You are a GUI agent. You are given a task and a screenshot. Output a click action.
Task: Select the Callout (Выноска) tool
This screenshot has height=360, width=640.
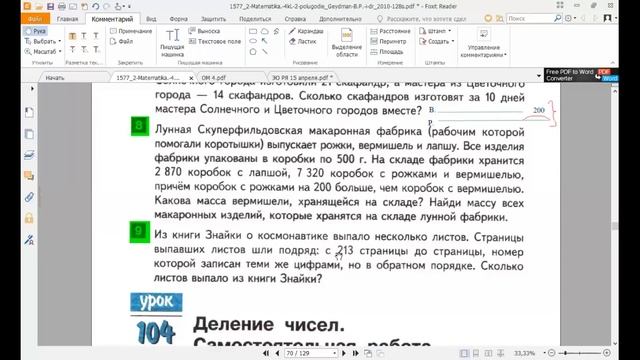point(204,31)
